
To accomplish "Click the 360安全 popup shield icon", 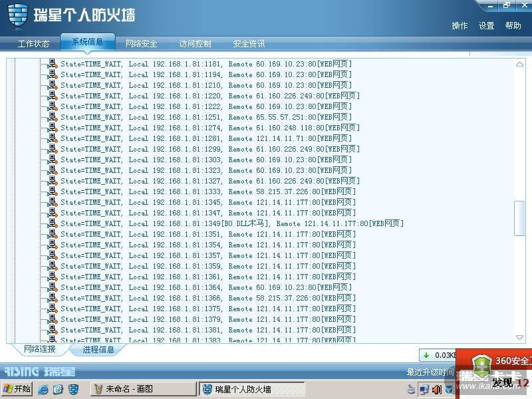I will (x=481, y=366).
